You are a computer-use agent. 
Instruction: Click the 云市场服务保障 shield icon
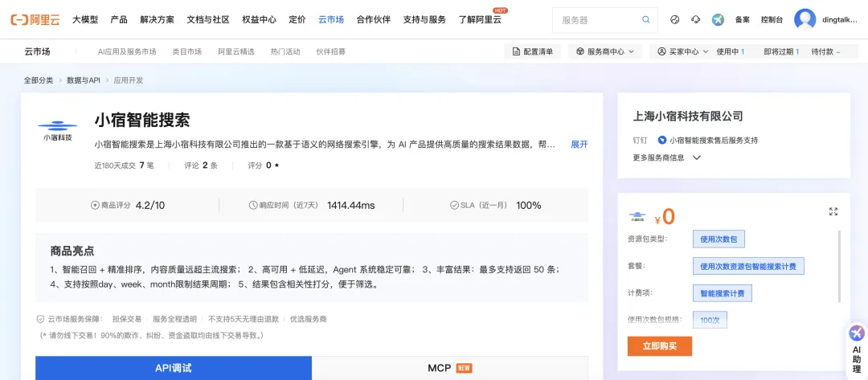(40, 319)
